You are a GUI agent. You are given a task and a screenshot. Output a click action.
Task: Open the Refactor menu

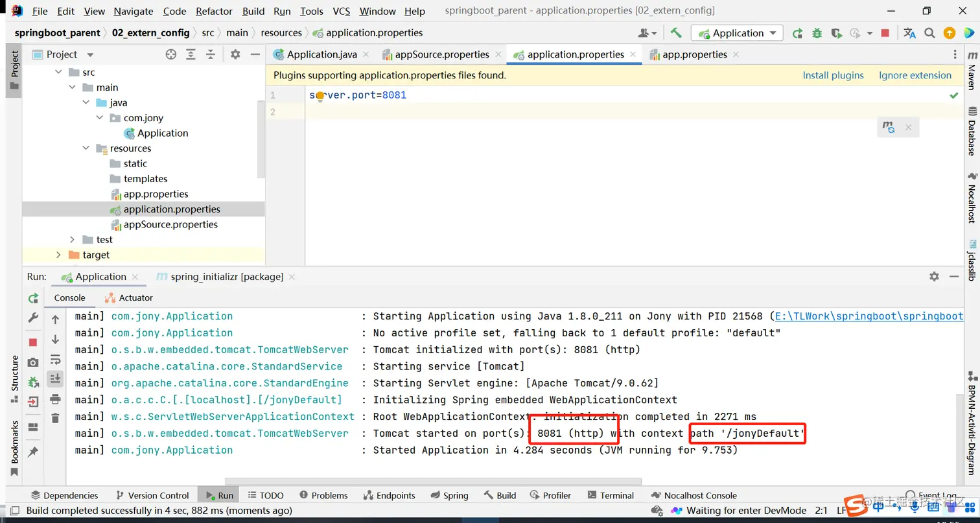214,11
